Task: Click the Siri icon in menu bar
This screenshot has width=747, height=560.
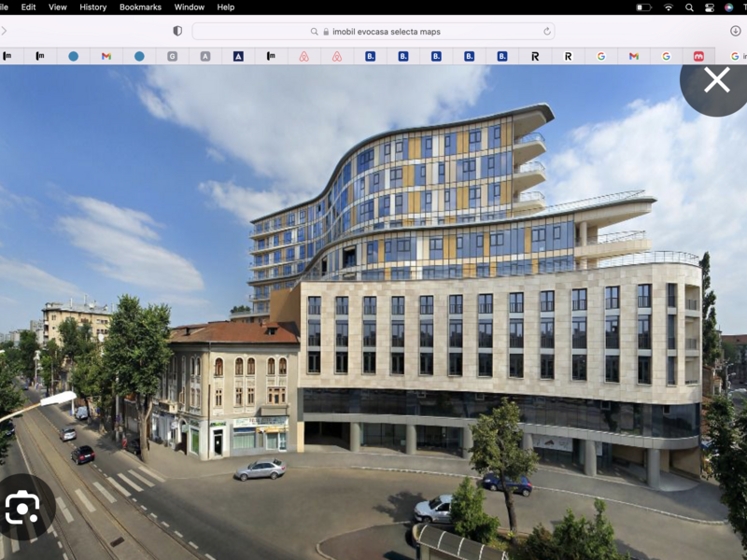Action: coord(728,7)
